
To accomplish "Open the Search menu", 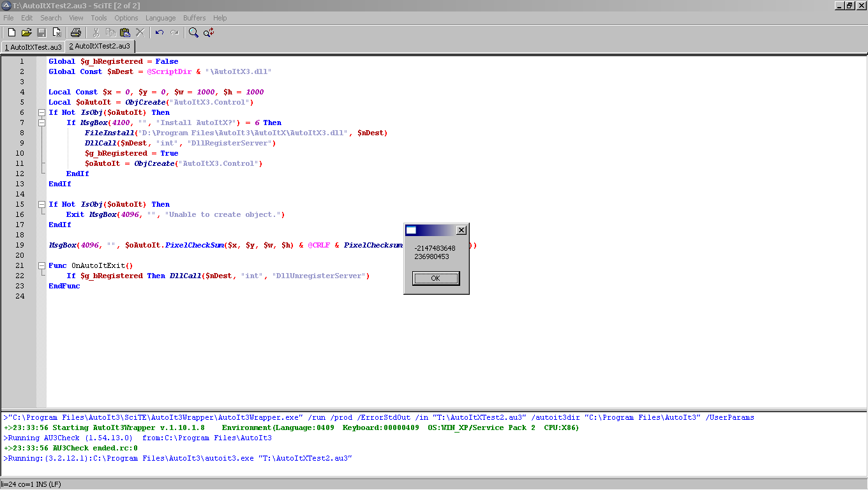I will point(51,18).
